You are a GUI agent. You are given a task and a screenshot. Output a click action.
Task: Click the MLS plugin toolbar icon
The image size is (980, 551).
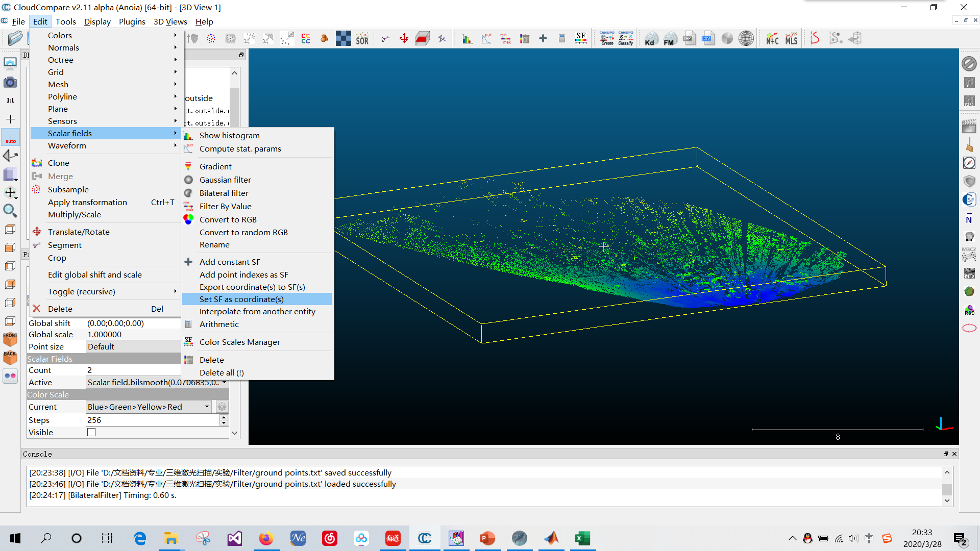pos(791,39)
